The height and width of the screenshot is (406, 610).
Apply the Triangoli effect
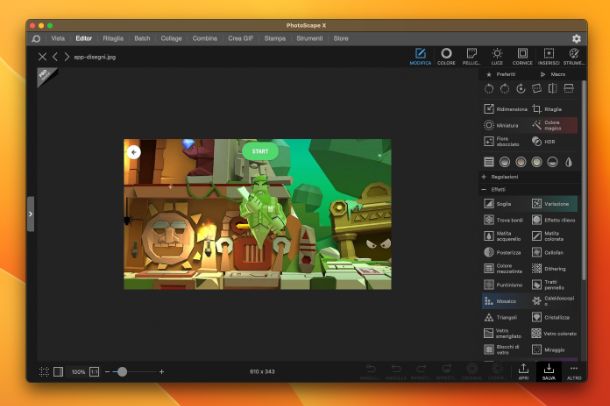click(x=500, y=317)
